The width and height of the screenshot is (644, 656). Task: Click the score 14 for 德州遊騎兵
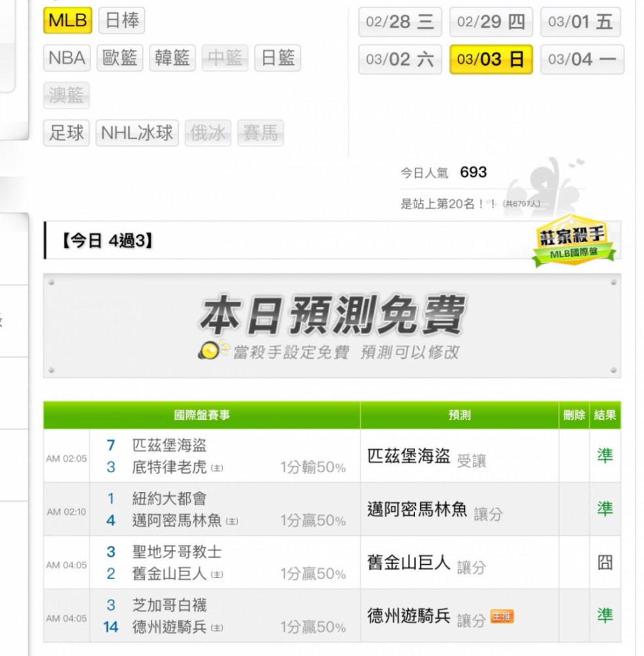pos(110,627)
